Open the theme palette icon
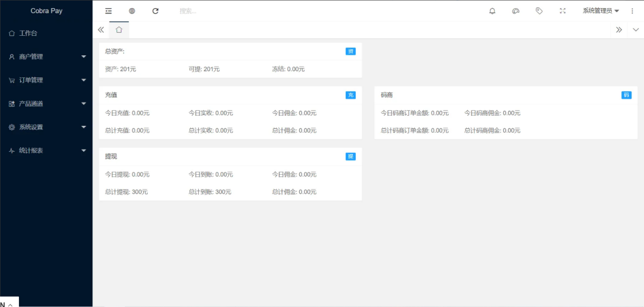Viewport: 644px width, 307px height. click(x=516, y=11)
